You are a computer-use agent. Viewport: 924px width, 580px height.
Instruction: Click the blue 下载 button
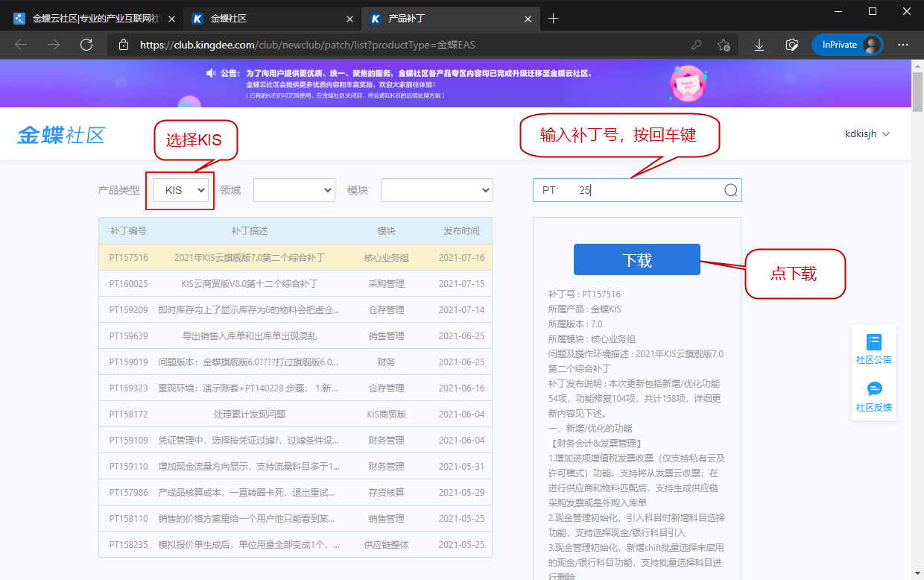point(636,259)
